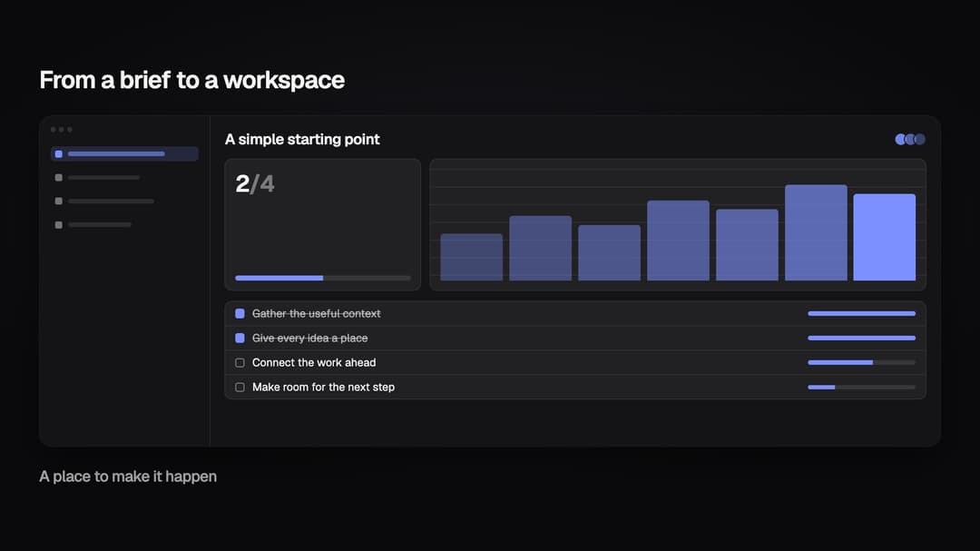Click the brightest, rightmost chart bar
This screenshot has width=980, height=551.
tap(885, 237)
